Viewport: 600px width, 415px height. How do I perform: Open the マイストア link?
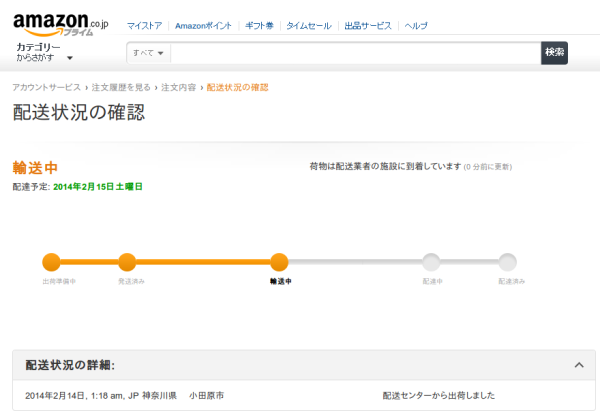pyautogui.click(x=144, y=25)
